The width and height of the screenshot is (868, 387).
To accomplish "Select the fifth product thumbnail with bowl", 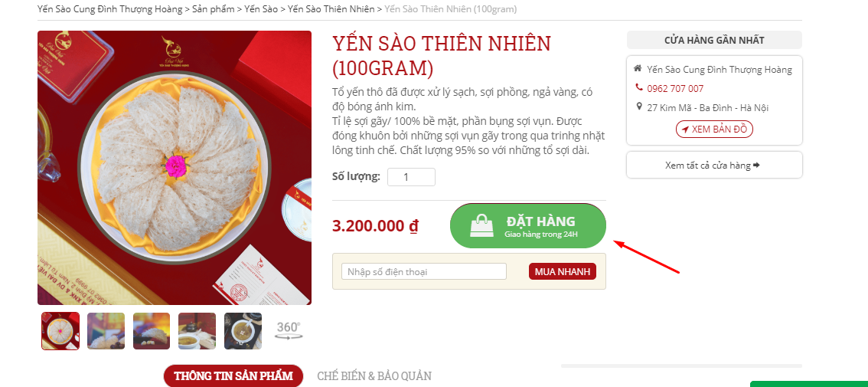I will click(x=243, y=331).
